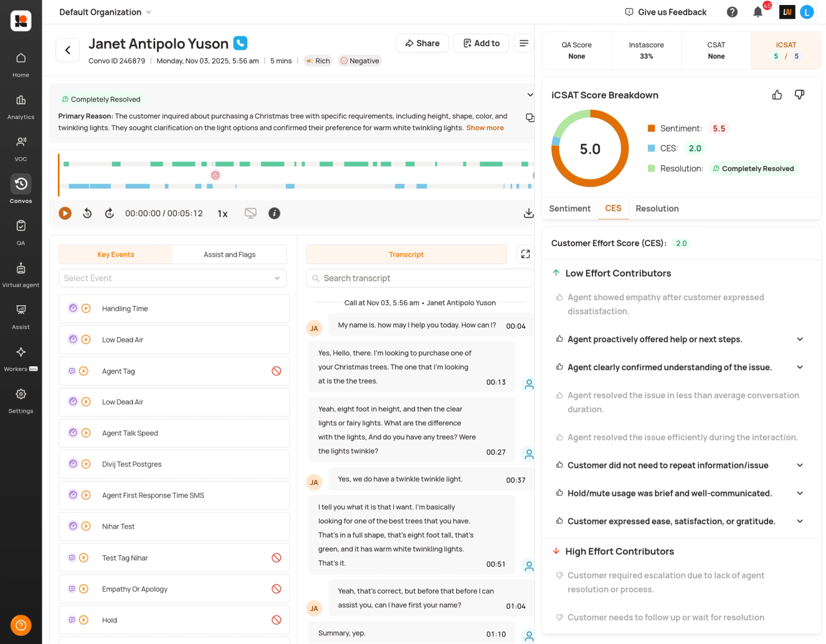Click the Rich tag
The height and width of the screenshot is (644, 826).
tap(318, 61)
